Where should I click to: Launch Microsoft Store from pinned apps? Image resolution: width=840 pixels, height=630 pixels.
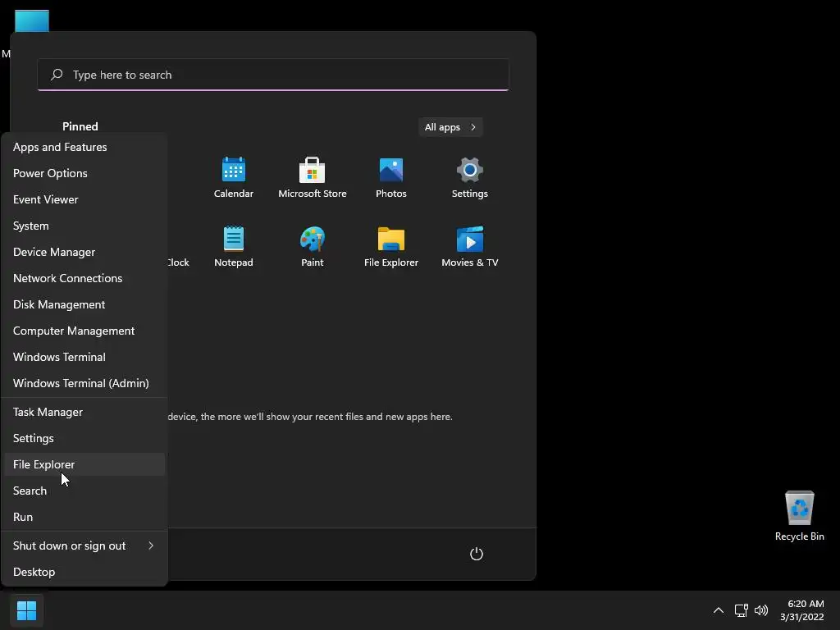tap(313, 178)
